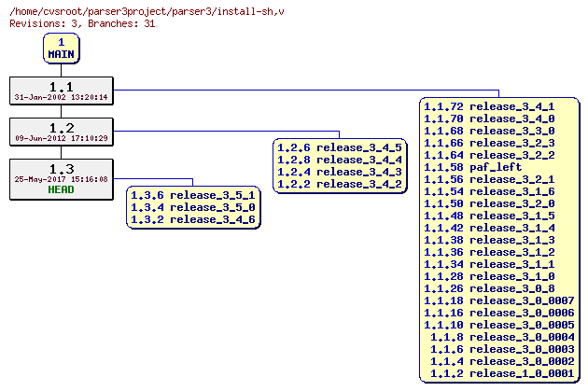Select branch 1.3.4 release_3_5_0
The image size is (588, 391).
(x=193, y=207)
